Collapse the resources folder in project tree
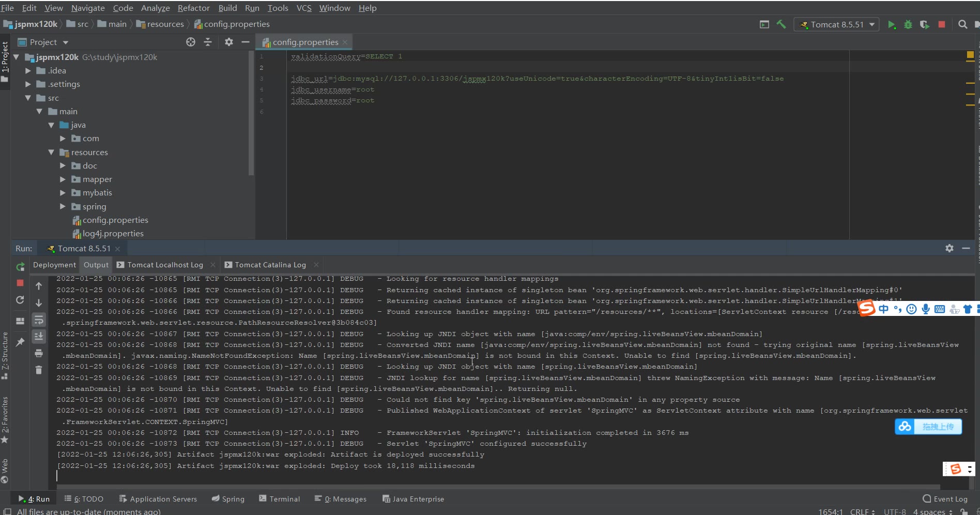 click(51, 153)
